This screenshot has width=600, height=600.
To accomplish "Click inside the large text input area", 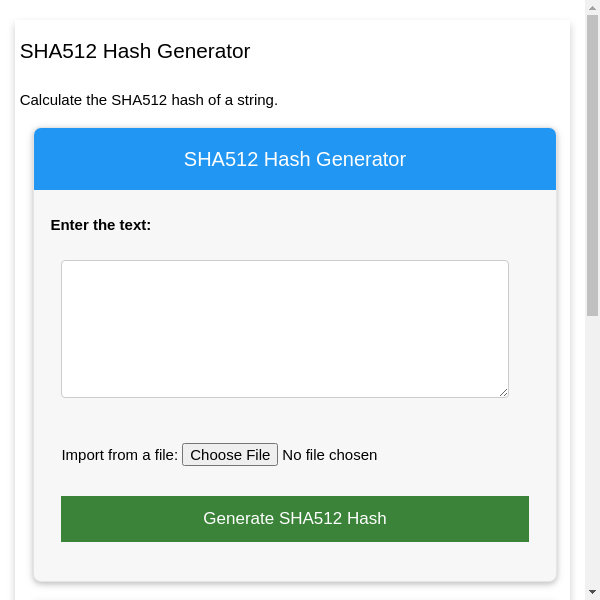I will click(x=285, y=328).
